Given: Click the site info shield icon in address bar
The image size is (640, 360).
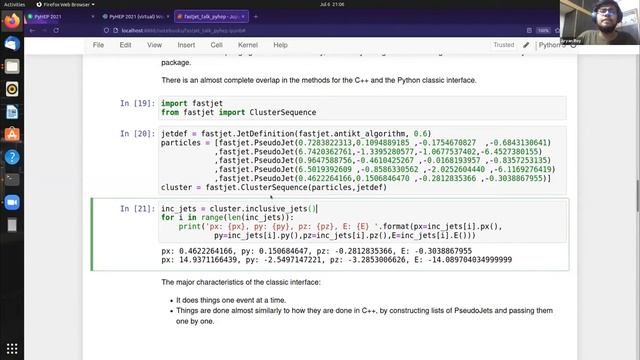Looking at the screenshot, I should click(x=106, y=31).
